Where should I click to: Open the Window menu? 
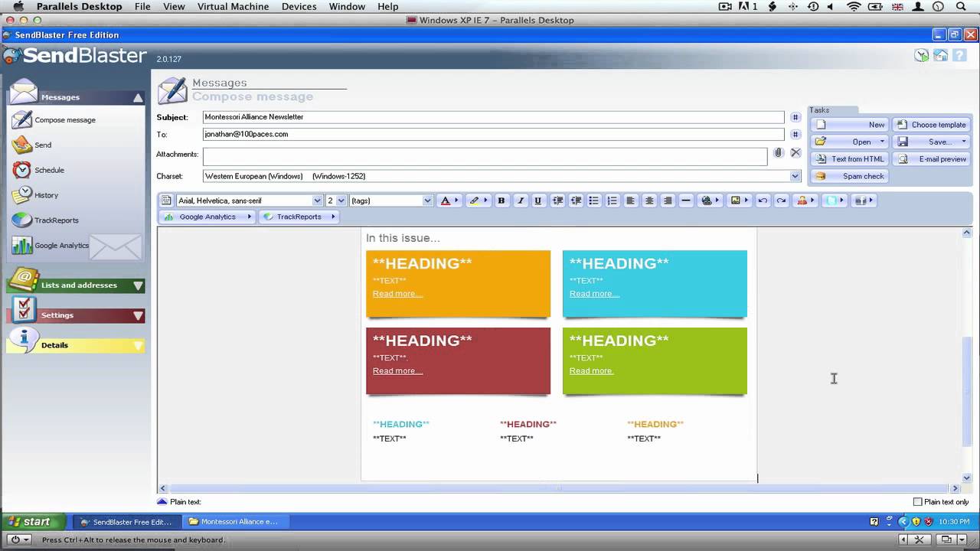[x=347, y=6]
